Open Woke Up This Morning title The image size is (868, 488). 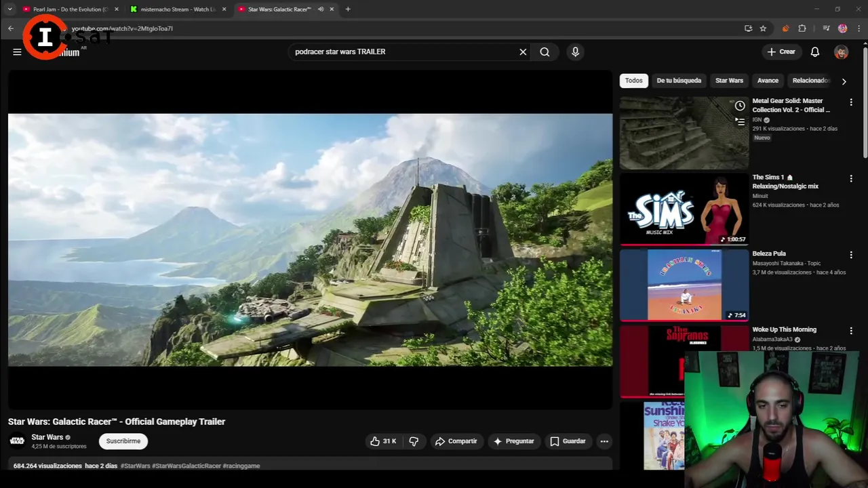pos(784,329)
